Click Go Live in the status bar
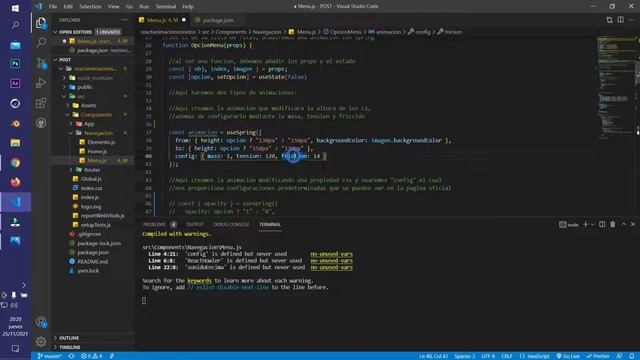 568,356
